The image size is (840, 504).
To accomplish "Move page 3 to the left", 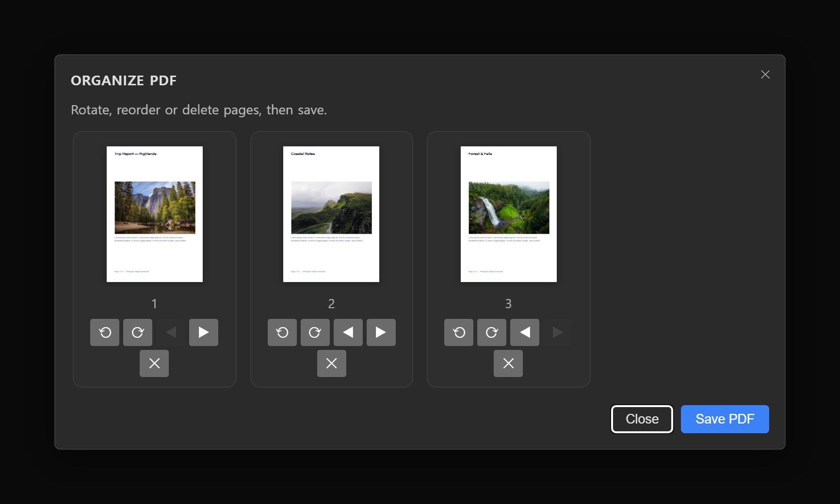I will pos(525,332).
